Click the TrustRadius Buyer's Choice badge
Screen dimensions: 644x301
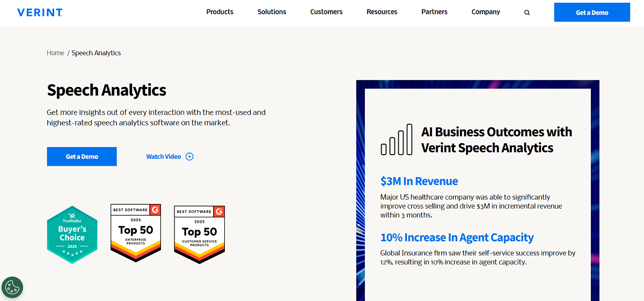(72, 234)
